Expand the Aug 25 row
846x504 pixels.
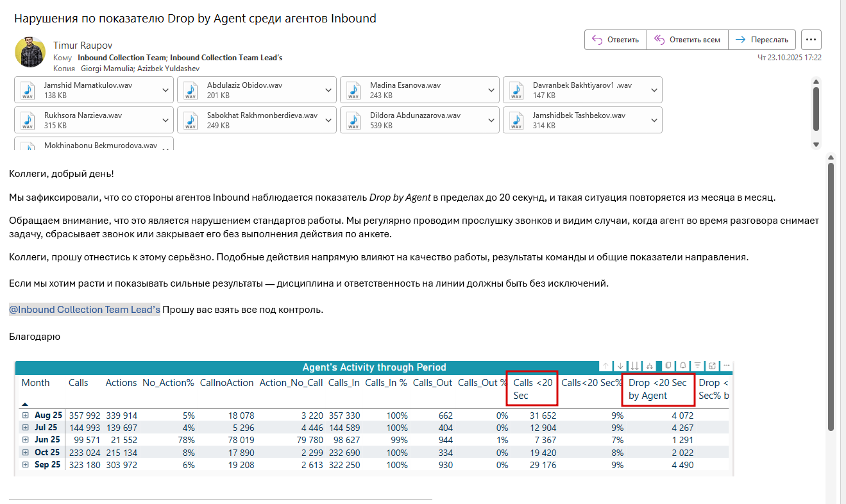pyautogui.click(x=26, y=416)
